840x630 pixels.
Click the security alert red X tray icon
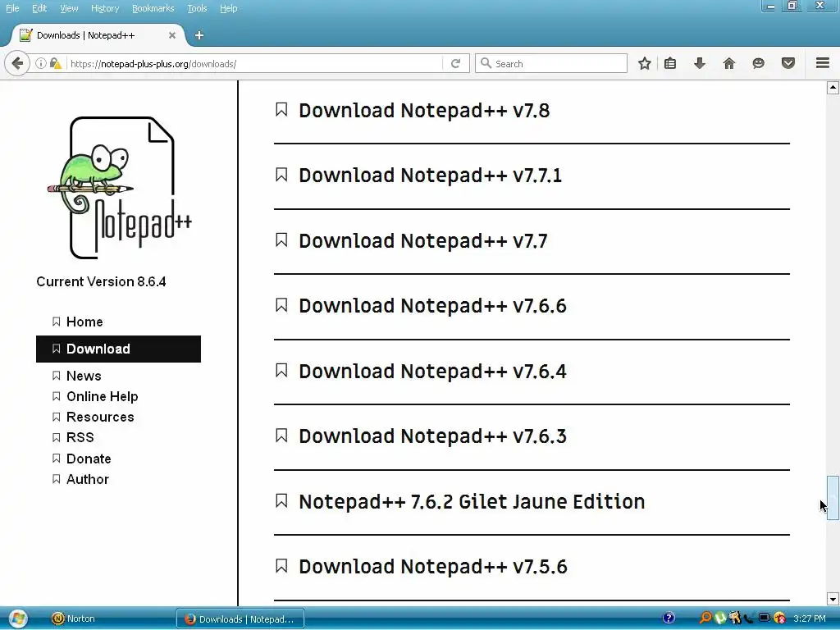(779, 619)
